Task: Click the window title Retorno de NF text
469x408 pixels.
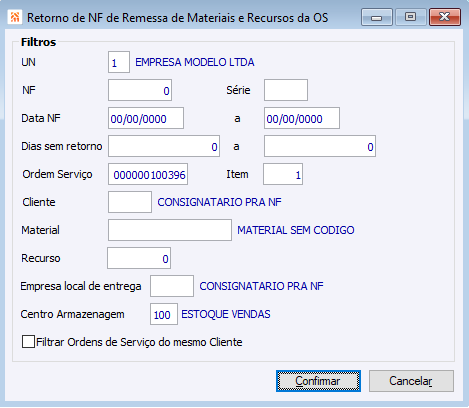Action: coord(177,18)
